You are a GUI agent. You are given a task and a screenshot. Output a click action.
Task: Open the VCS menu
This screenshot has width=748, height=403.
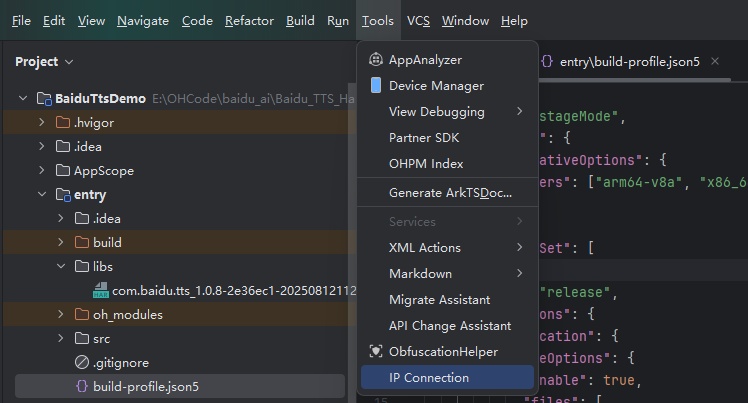click(x=418, y=21)
